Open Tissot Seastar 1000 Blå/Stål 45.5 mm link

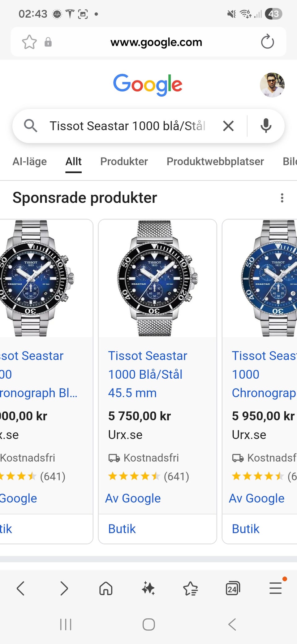pyautogui.click(x=148, y=374)
